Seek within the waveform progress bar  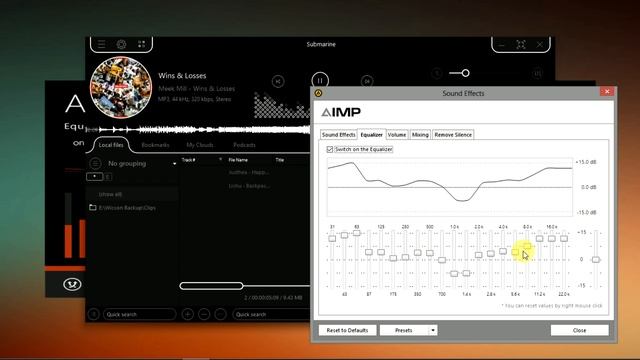198,130
